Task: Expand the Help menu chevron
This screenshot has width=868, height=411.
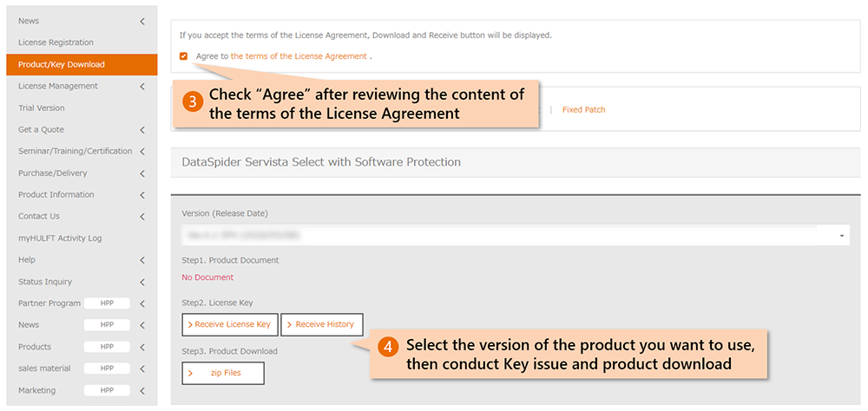Action: [142, 260]
